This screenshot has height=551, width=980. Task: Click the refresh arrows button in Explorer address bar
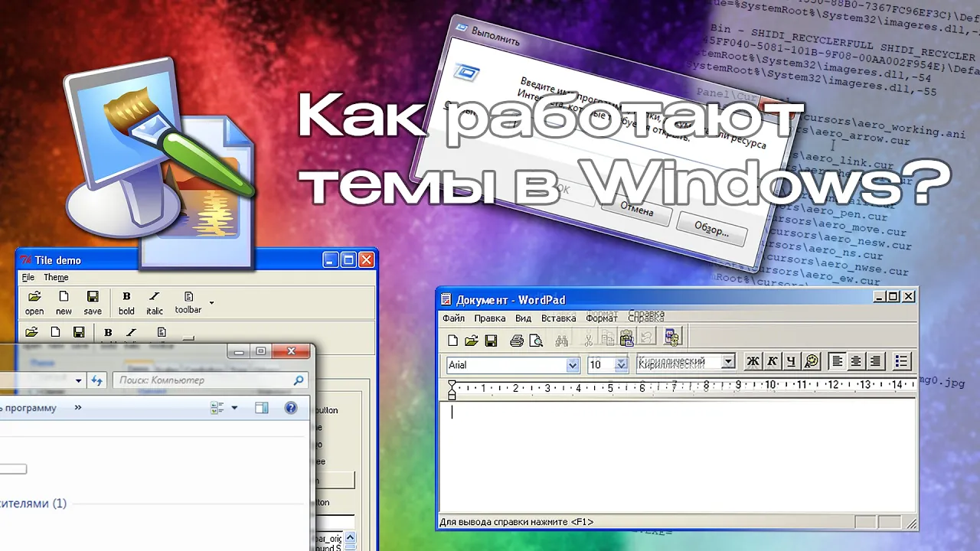point(96,380)
